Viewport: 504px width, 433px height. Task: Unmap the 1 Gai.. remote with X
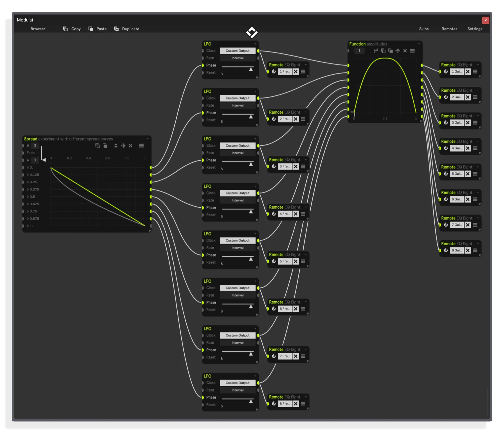point(468,72)
